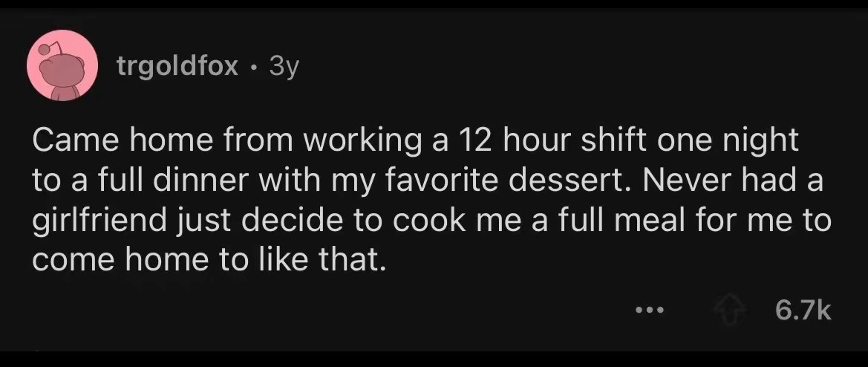Click the 6.7k vote count
Viewport: 868px width, 367px height.
click(x=803, y=308)
